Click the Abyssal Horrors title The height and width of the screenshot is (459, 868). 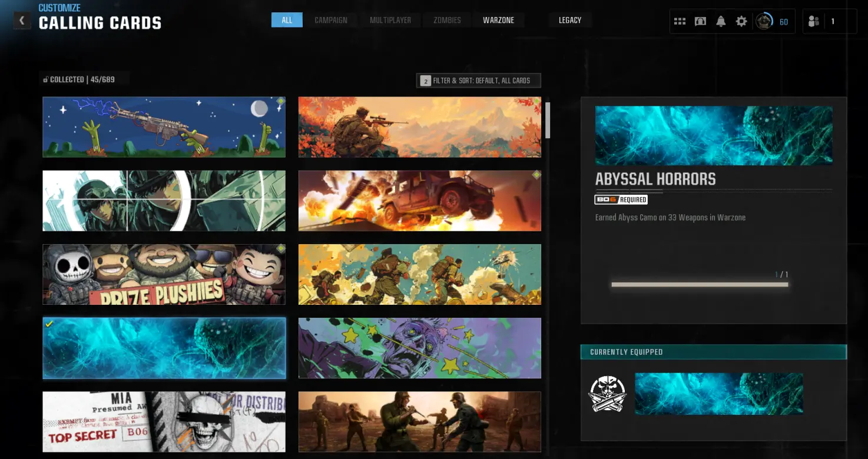[655, 179]
